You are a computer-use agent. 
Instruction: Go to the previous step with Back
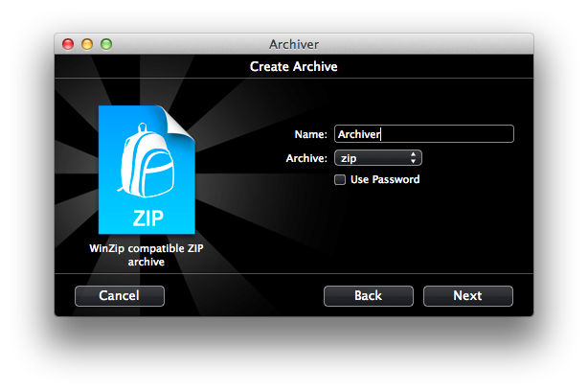coord(368,296)
